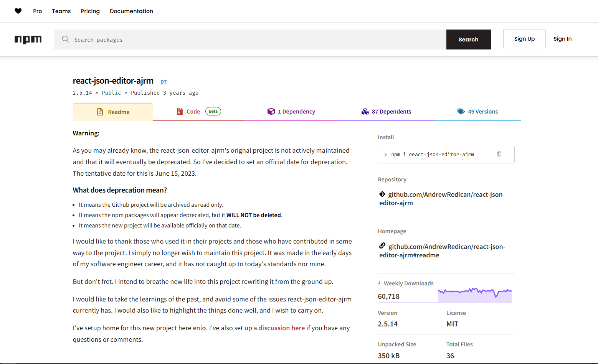Switch to the Code Beta tab
Viewport: 598px width, 364px height.
tap(193, 111)
